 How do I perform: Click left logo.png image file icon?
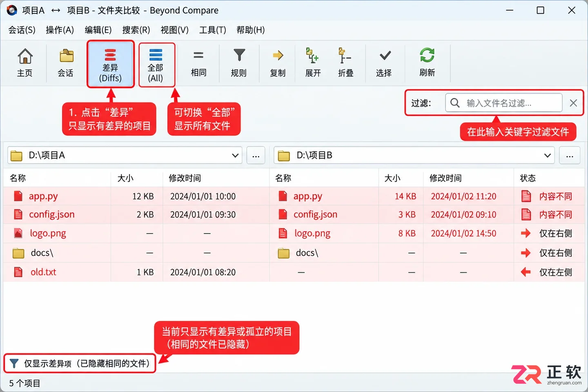click(18, 233)
